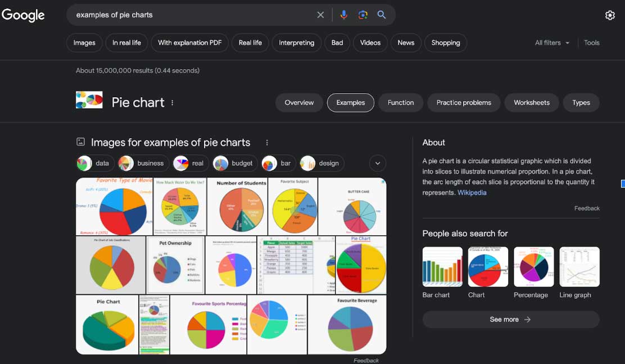Screen dimensions: 625x364
Task: Open three-dot menu beside Pie chart title
Action: click(x=173, y=103)
